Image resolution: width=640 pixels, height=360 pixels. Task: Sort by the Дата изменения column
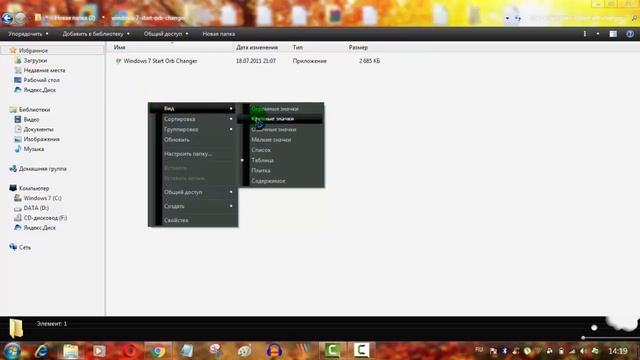[x=257, y=47]
